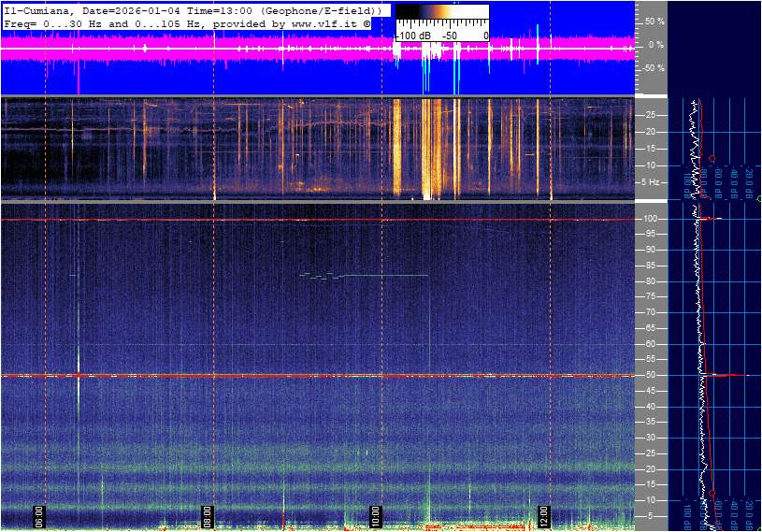Viewport: 762px width, 532px height.
Task: Click the red circle marker in lower spectrum plot
Action: (x=712, y=493)
